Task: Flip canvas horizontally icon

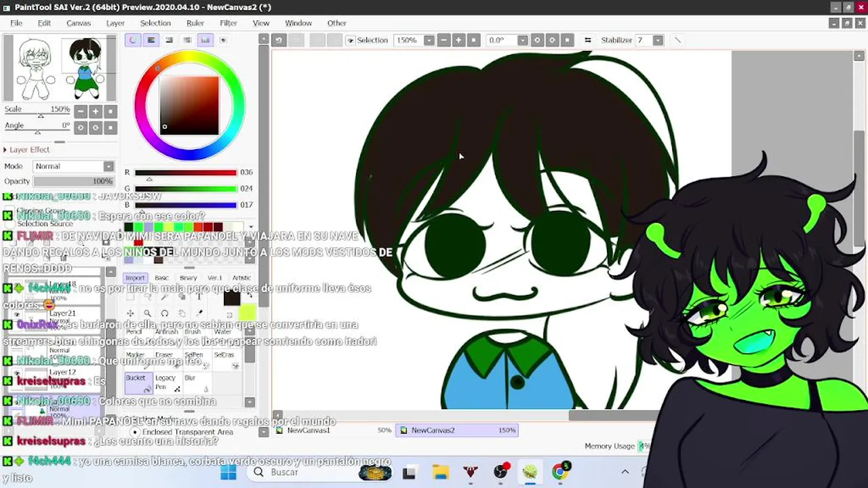Action: pos(588,40)
